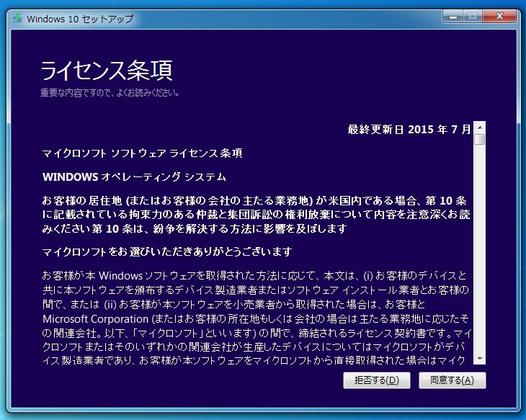Image resolution: width=526 pixels, height=420 pixels.
Task: Click the 最終更新日 2015 年 7 月 text
Action: (x=409, y=129)
